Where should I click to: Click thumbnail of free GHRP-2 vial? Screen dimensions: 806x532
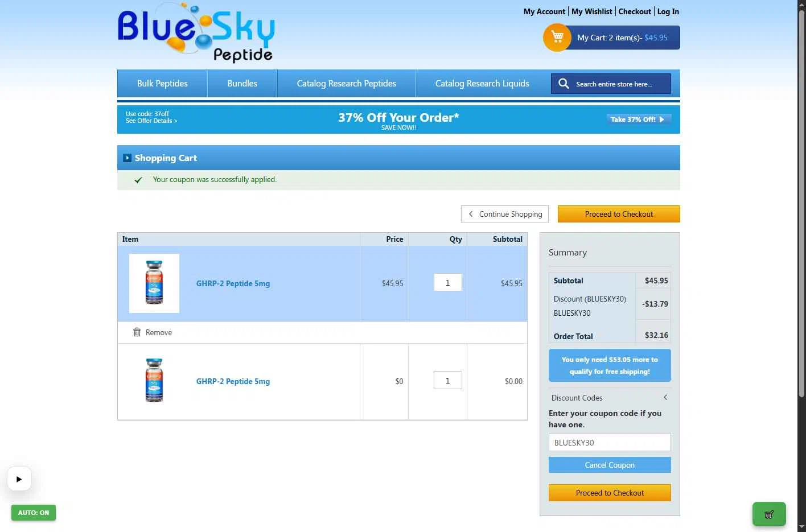tap(154, 380)
